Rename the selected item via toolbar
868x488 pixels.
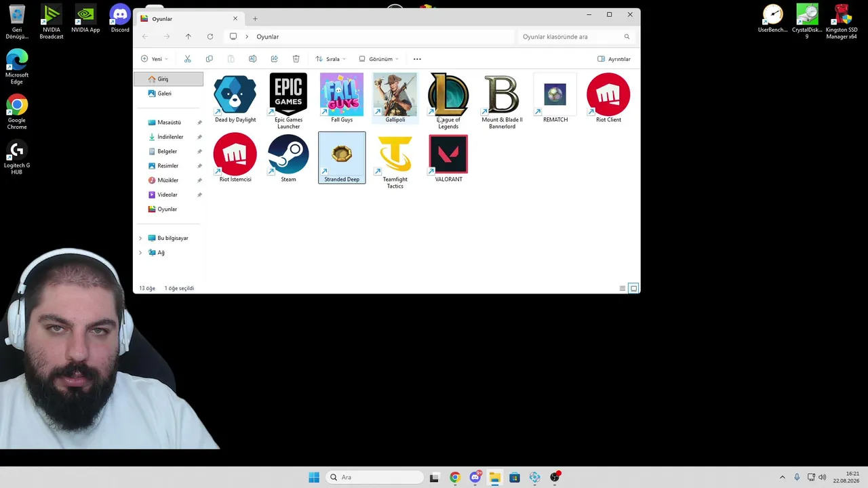point(252,59)
